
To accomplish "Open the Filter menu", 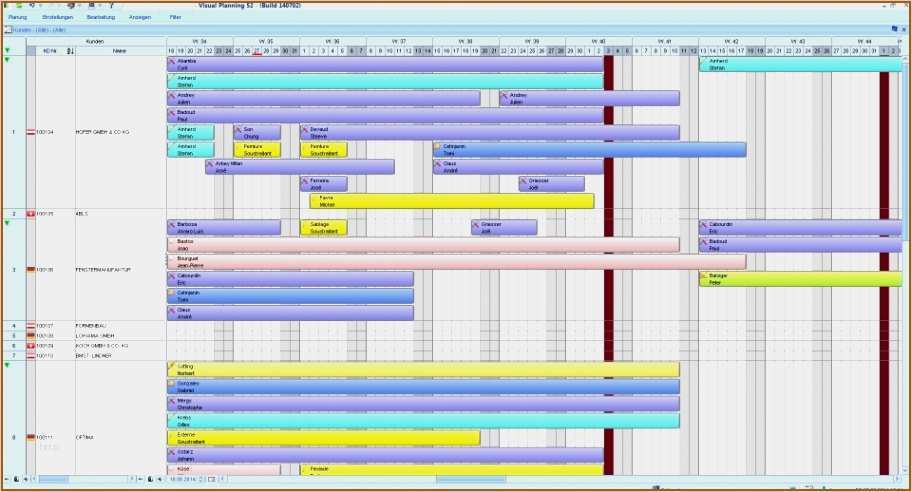I will [175, 17].
